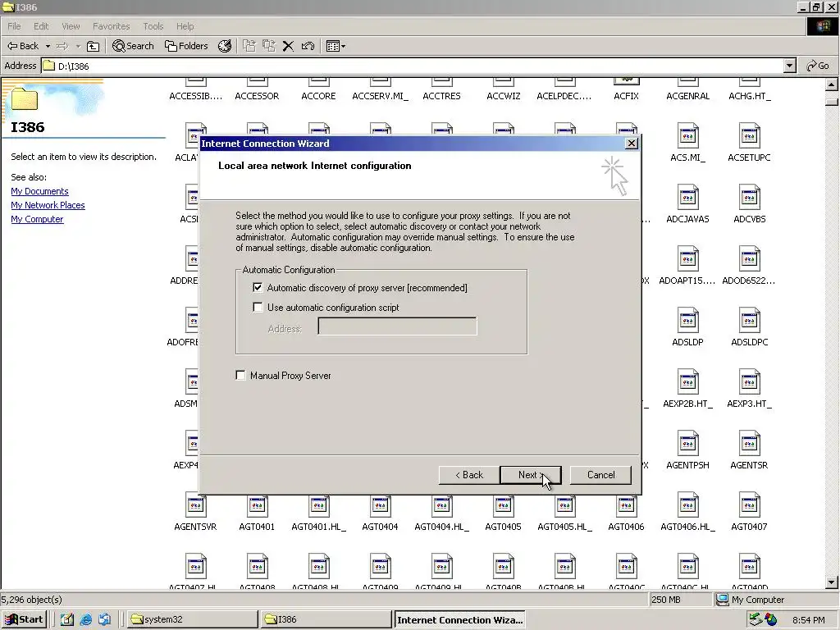This screenshot has height=630, width=840.
Task: Click the Start button
Action: click(24, 619)
